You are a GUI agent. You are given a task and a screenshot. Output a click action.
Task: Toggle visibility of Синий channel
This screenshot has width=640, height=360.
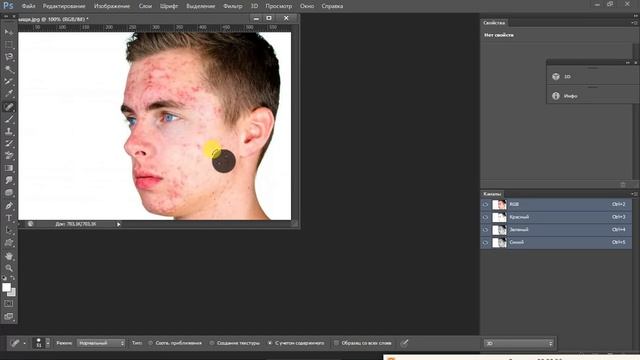485,242
